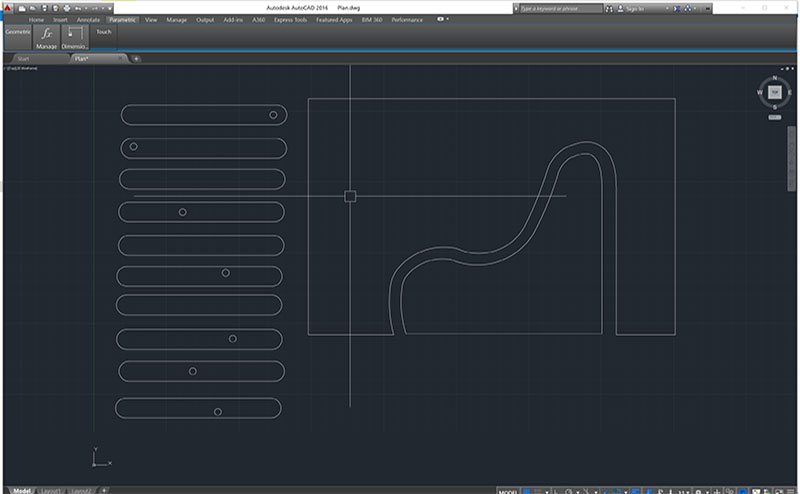Viewport: 800px width, 494px height.
Task: Open the Manage ribbon tab
Action: coord(177,20)
